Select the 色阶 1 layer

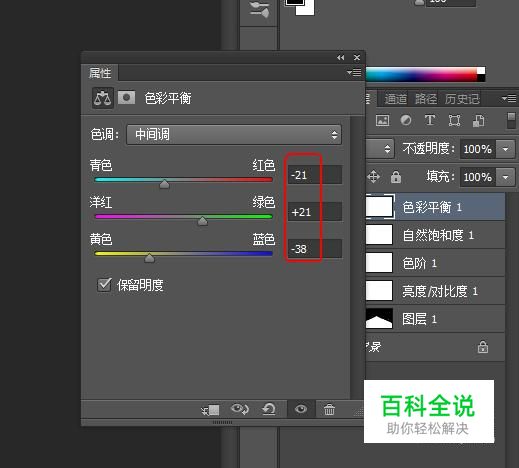pyautogui.click(x=435, y=263)
